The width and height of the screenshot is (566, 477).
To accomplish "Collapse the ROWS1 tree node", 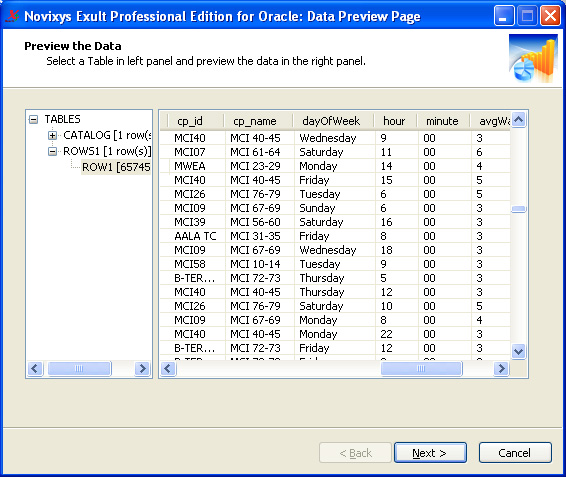I will coord(52,151).
